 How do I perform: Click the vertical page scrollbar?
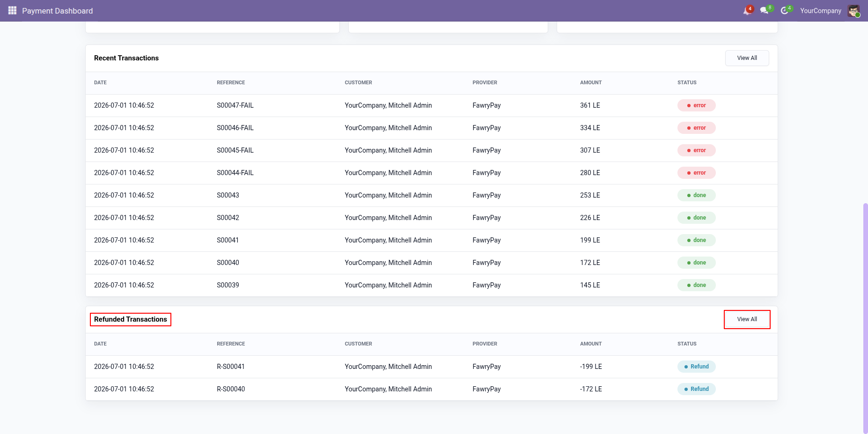pos(865,318)
